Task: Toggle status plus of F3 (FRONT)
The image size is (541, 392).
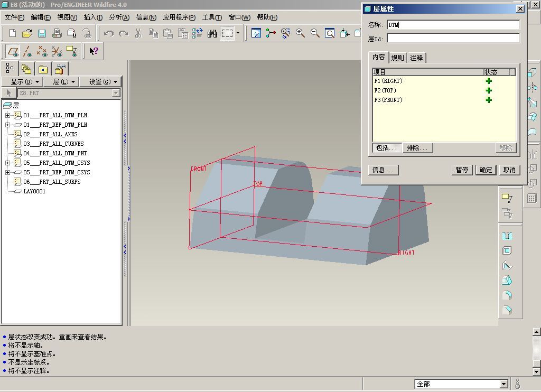Action: [x=489, y=100]
